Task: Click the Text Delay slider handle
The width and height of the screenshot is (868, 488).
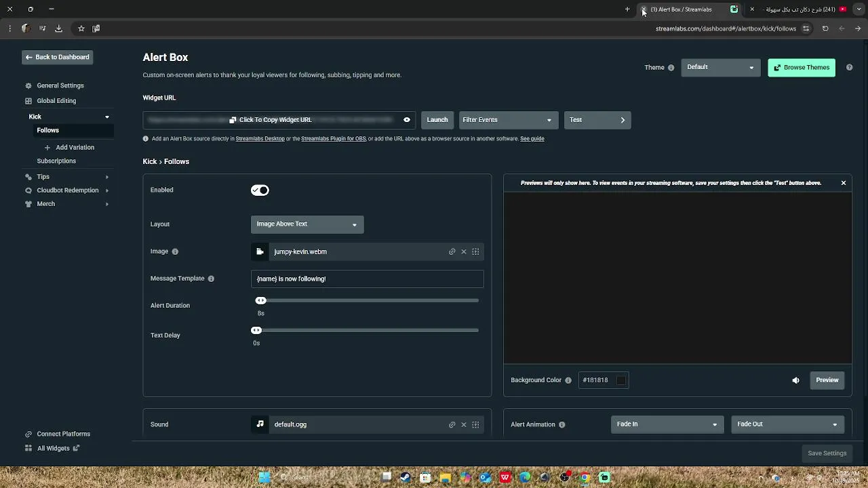Action: [256, 330]
